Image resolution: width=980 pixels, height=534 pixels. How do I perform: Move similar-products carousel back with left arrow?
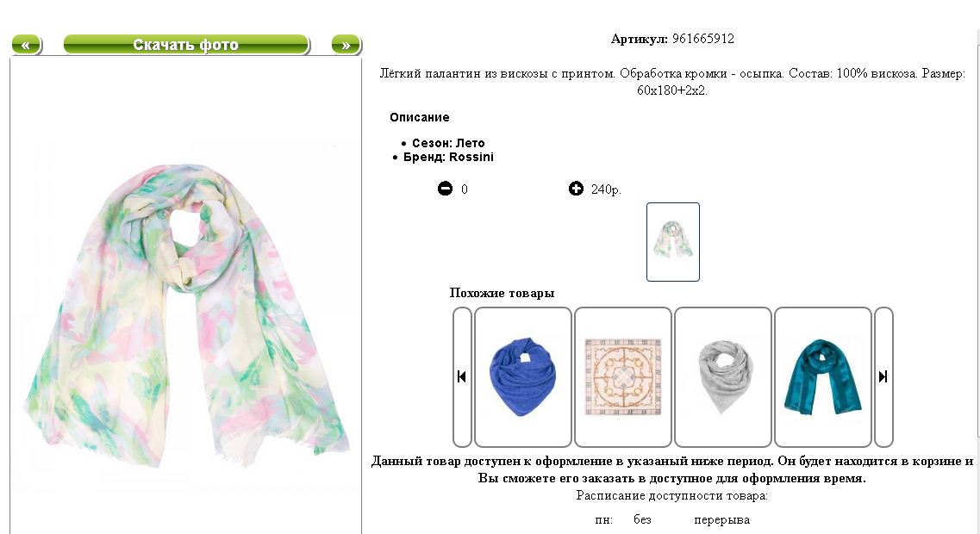(462, 376)
